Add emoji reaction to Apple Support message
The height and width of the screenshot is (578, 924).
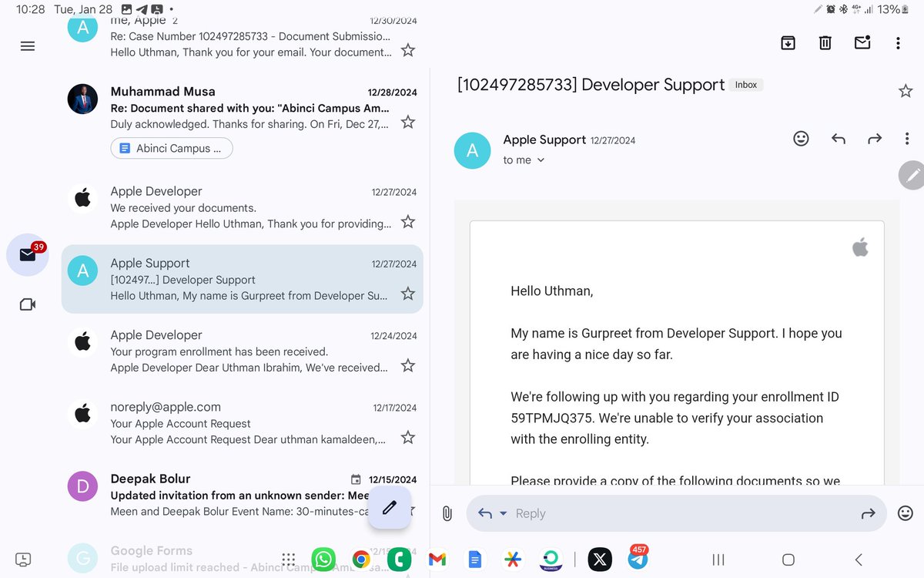pyautogui.click(x=801, y=139)
